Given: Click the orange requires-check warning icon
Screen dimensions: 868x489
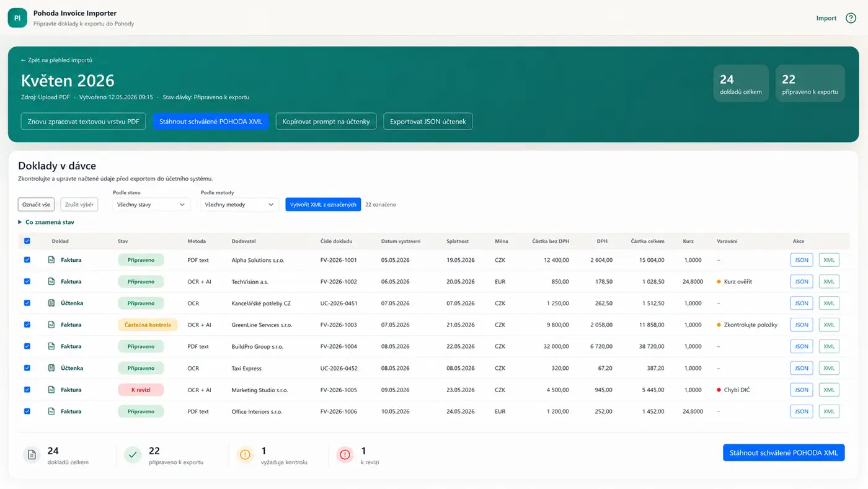Looking at the screenshot, I should tap(245, 455).
